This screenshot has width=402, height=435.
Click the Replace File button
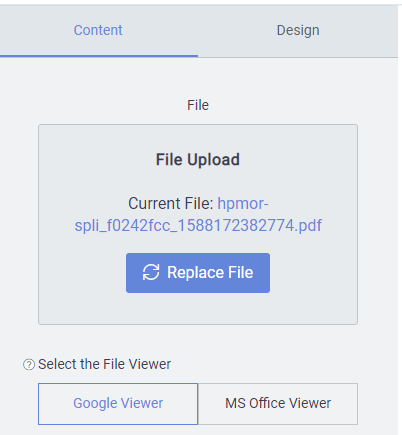pos(198,273)
